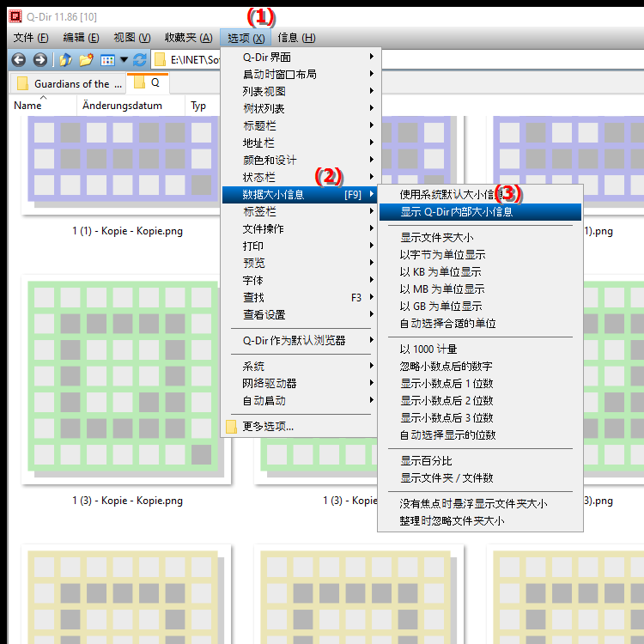
Task: Select 显示小数点后 1 位数 option
Action: [480, 384]
